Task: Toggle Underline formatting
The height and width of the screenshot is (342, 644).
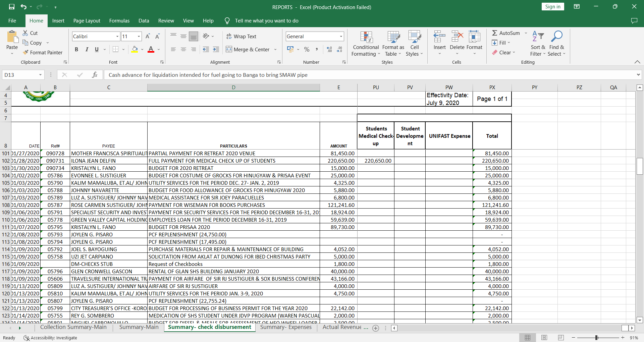Action: click(x=97, y=49)
